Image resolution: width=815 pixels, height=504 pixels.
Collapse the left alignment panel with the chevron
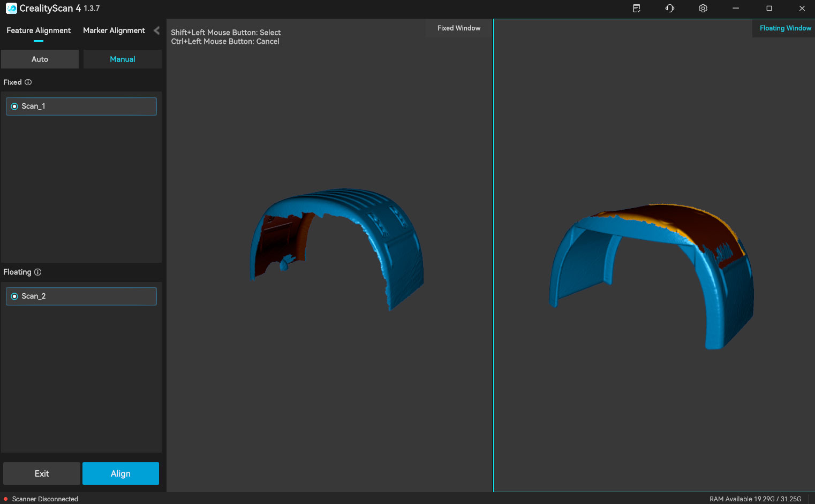click(156, 30)
